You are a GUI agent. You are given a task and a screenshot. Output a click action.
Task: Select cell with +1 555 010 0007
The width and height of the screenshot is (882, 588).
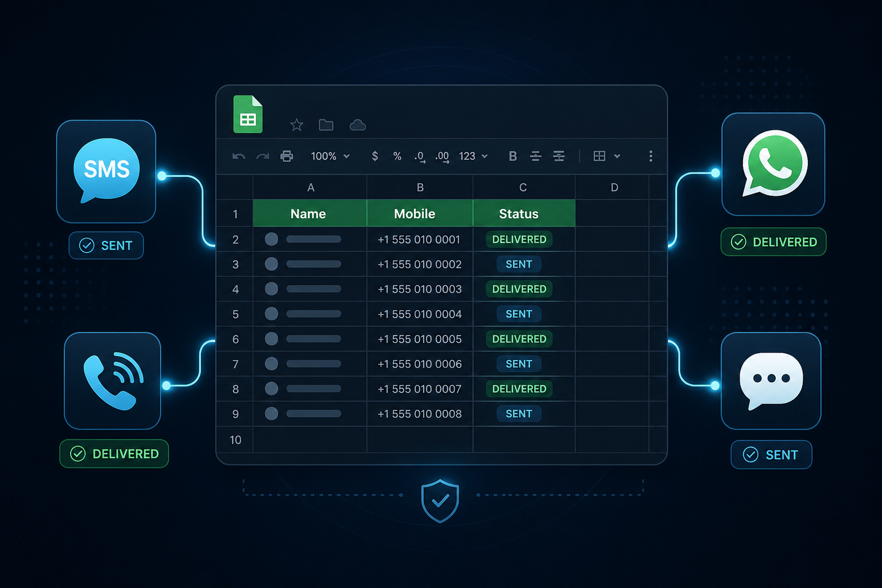point(420,389)
